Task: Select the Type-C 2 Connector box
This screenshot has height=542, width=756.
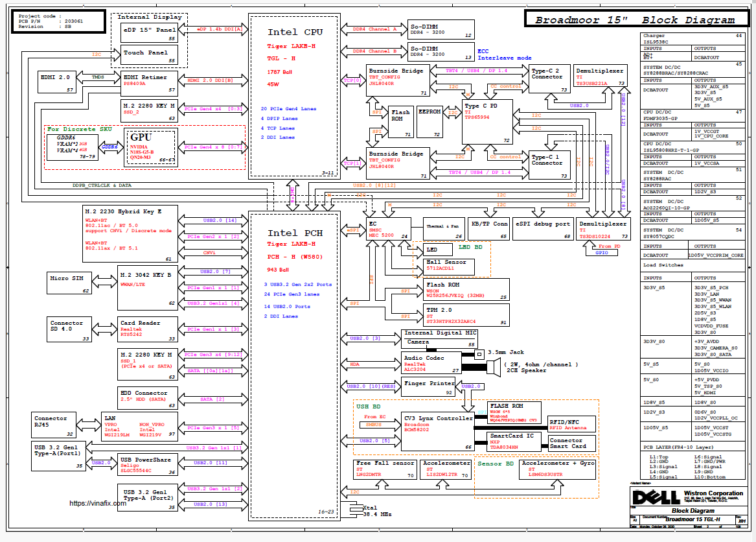Action: (x=549, y=78)
